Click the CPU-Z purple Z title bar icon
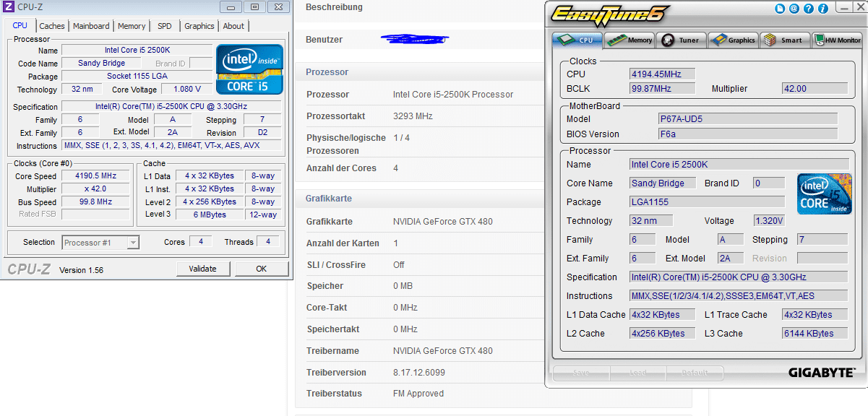868x416 pixels. (8, 7)
